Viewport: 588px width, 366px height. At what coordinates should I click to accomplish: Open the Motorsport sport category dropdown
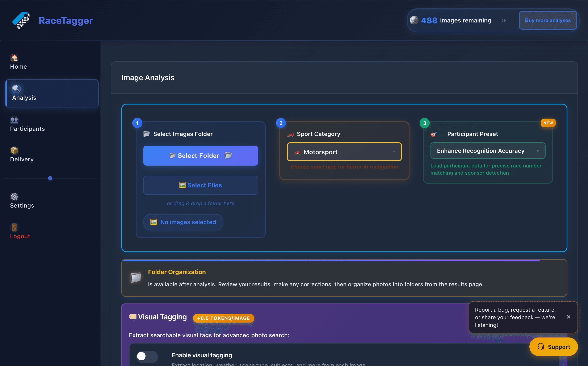pyautogui.click(x=344, y=152)
